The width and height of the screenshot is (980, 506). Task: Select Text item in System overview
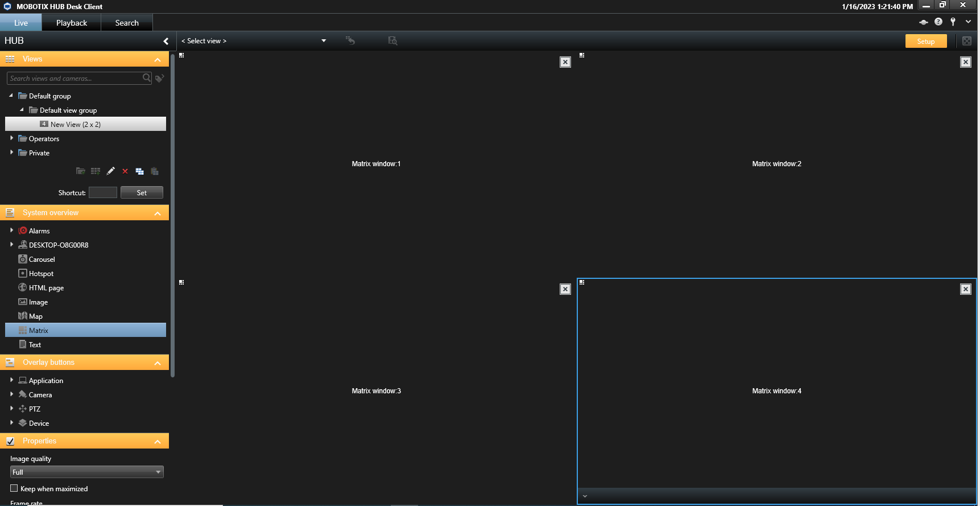point(30,345)
